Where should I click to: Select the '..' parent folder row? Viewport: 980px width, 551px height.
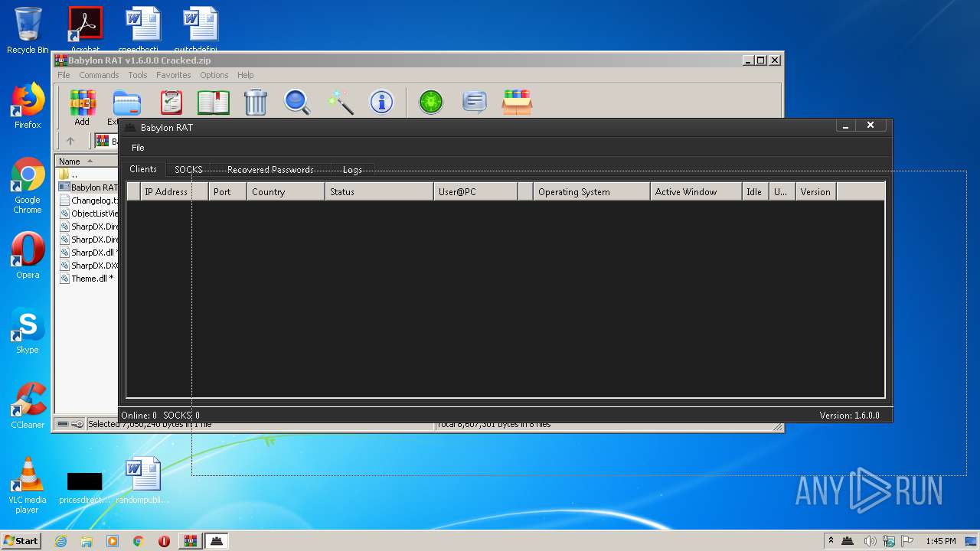87,174
